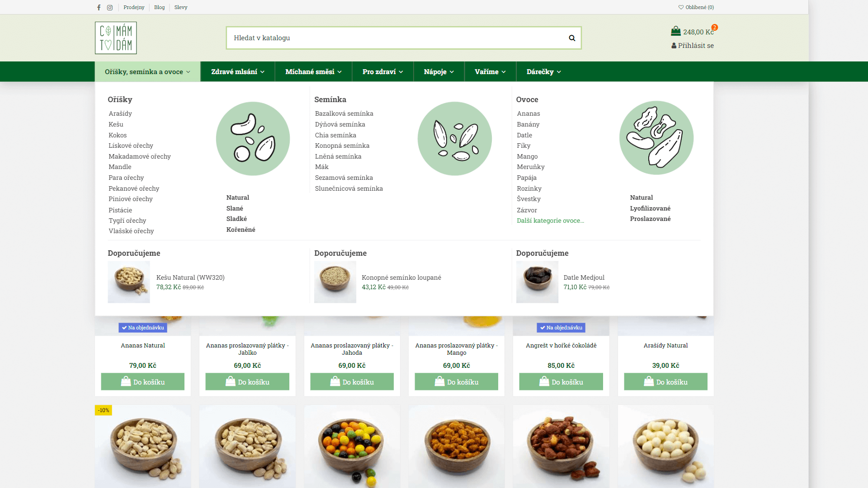868x488 pixels.
Task: Open Kešu Natural recommended product thumbnail
Action: tap(129, 282)
